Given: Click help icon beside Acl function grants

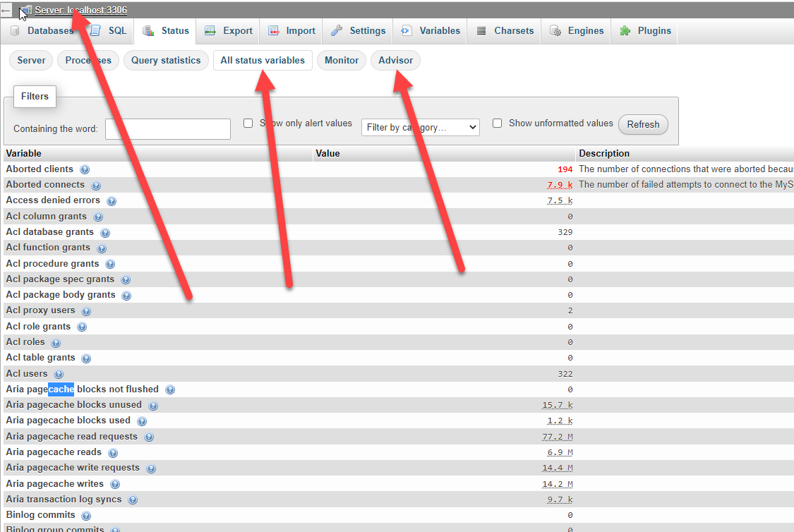Looking at the screenshot, I should click(101, 248).
